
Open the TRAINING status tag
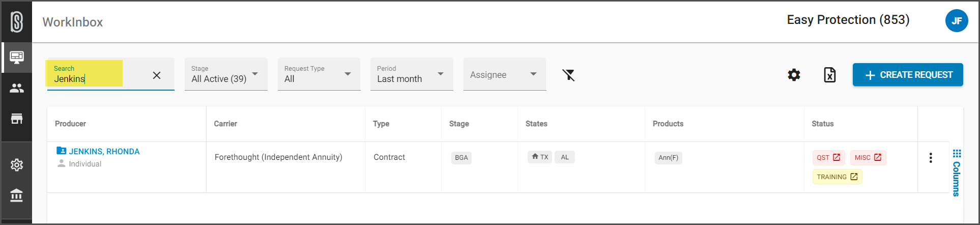point(837,177)
